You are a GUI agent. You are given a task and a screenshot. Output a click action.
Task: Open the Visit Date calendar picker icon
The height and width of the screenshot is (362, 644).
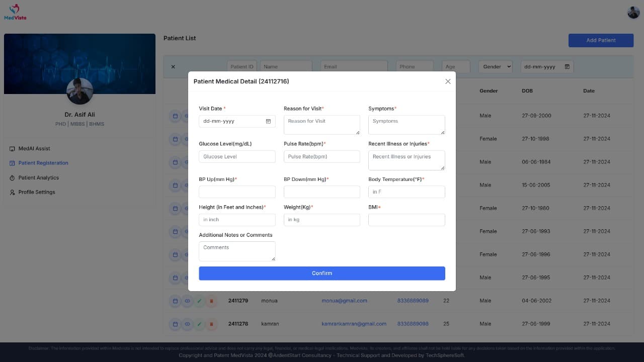(x=268, y=121)
